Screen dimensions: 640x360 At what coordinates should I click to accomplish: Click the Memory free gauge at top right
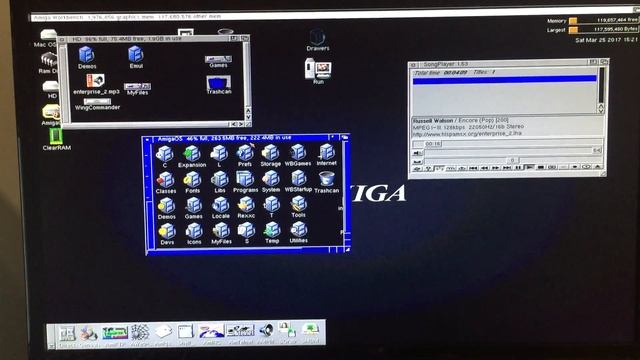point(603,20)
